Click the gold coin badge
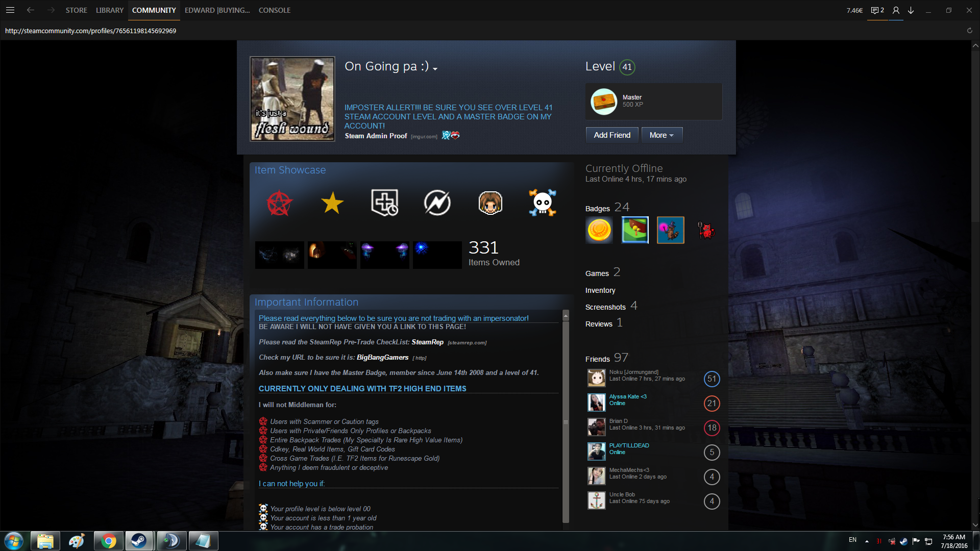 (599, 230)
